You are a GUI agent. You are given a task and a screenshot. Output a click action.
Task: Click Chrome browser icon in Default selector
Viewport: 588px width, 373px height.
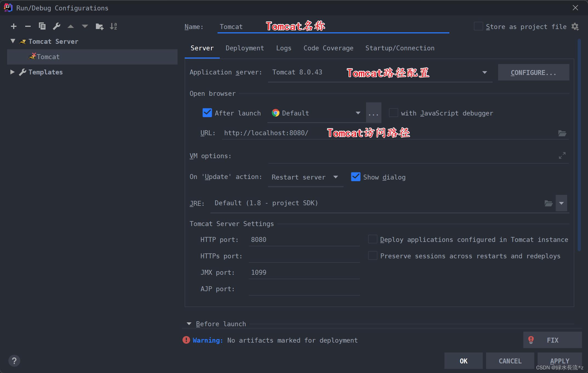click(x=276, y=113)
